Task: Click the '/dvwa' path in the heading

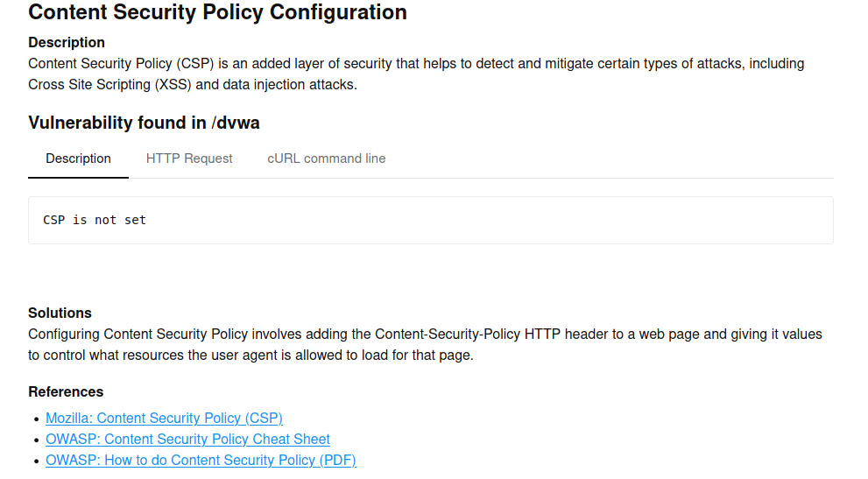Action: coord(236,123)
